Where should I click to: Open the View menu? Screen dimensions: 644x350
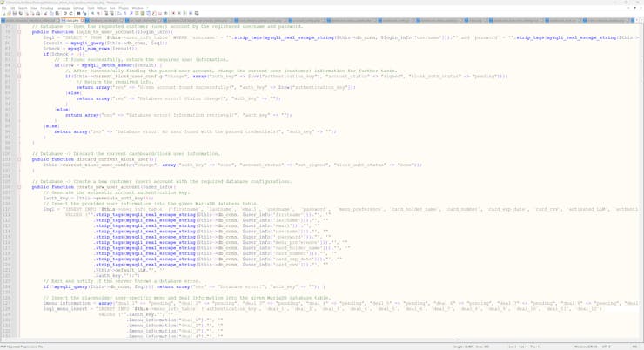[x=34, y=8]
